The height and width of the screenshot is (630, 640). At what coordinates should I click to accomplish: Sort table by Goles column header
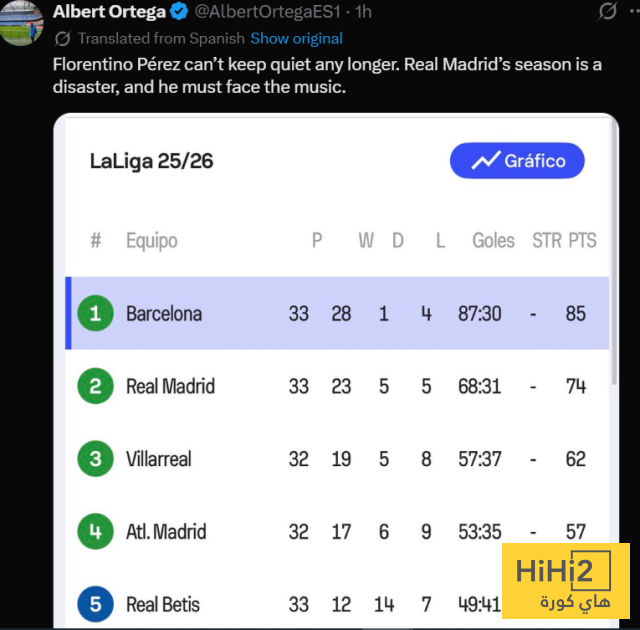(493, 240)
